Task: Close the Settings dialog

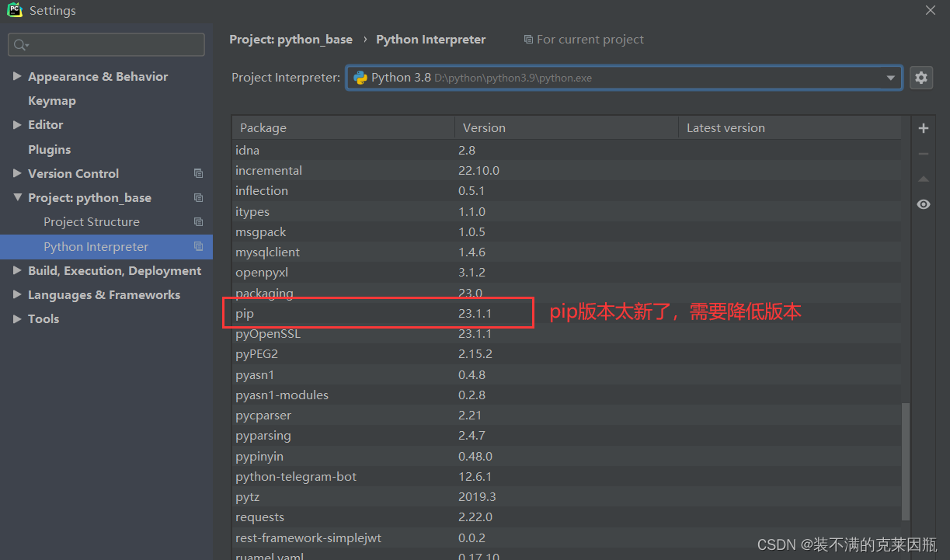Action: [x=931, y=10]
